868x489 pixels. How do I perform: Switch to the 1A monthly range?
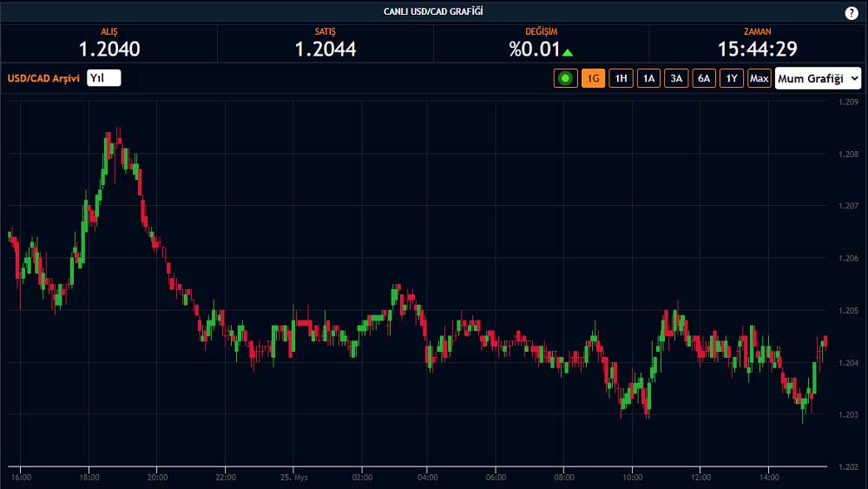pos(648,78)
